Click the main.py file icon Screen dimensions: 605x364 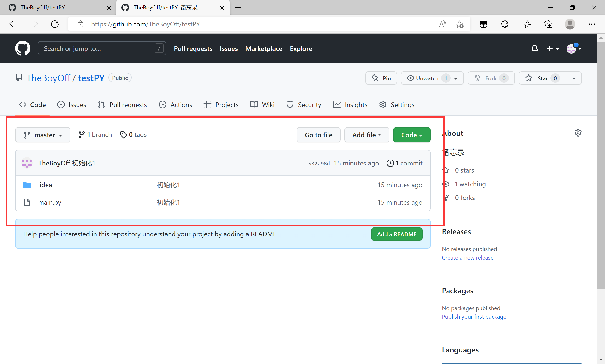pos(27,202)
